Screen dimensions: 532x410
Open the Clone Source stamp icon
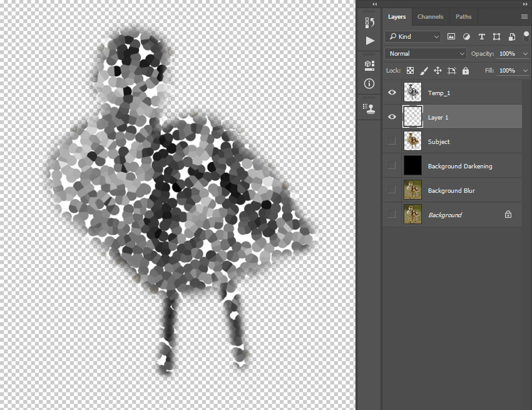click(369, 109)
